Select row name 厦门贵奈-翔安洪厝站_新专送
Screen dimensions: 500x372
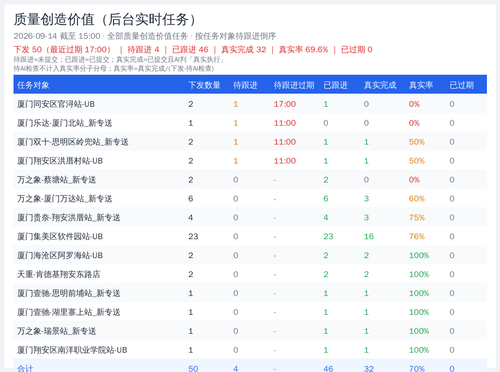[x=69, y=218]
